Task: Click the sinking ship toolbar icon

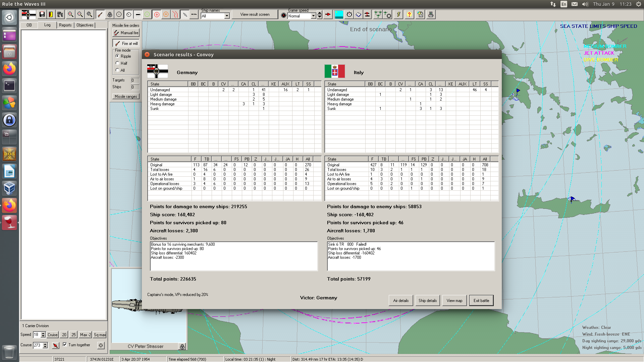Action: click(368, 14)
